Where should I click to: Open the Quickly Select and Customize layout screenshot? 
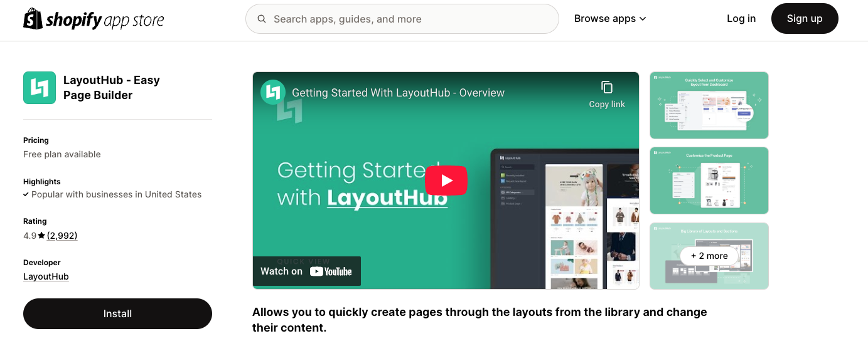(709, 105)
